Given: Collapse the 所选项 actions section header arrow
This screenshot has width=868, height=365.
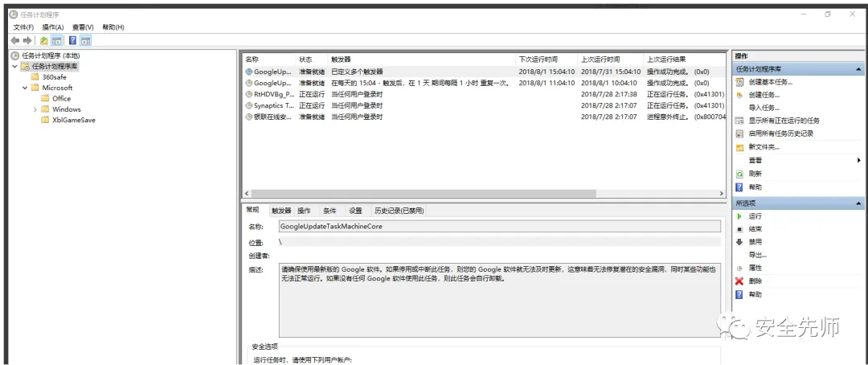Looking at the screenshot, I should [858, 203].
